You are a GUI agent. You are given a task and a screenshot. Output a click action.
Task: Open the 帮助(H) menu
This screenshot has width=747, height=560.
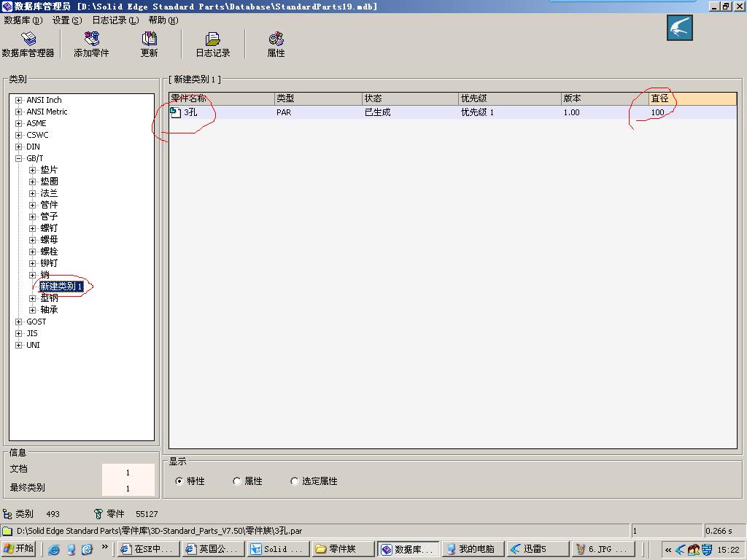tap(163, 20)
